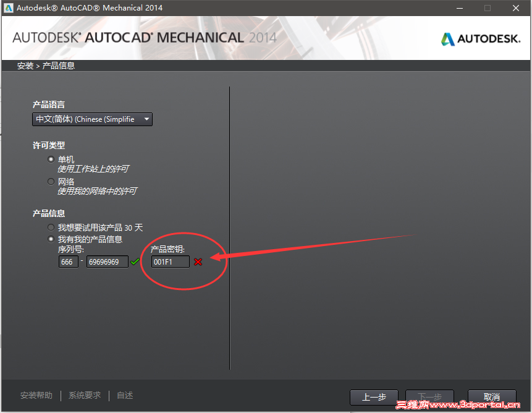
Task: Select the 网络 network license radio button
Action: pyautogui.click(x=51, y=182)
